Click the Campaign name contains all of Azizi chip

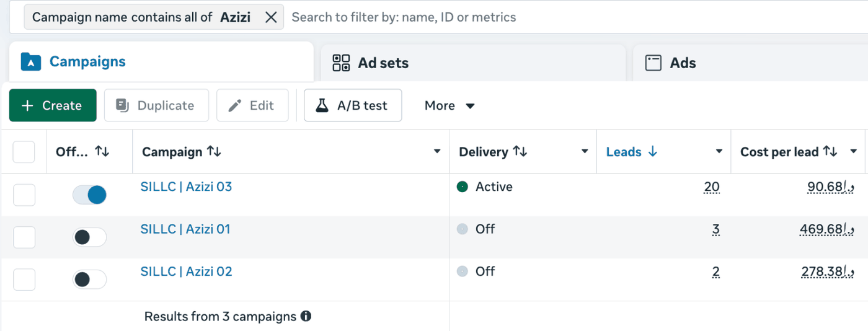point(154,17)
